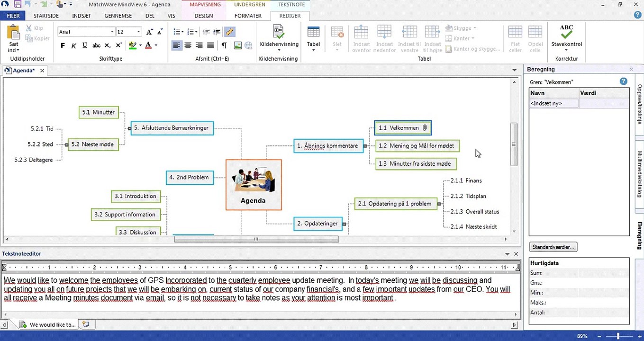Image resolution: width=644 pixels, height=341 pixels.
Task: Toggle strikethrough formatting
Action: [96, 45]
